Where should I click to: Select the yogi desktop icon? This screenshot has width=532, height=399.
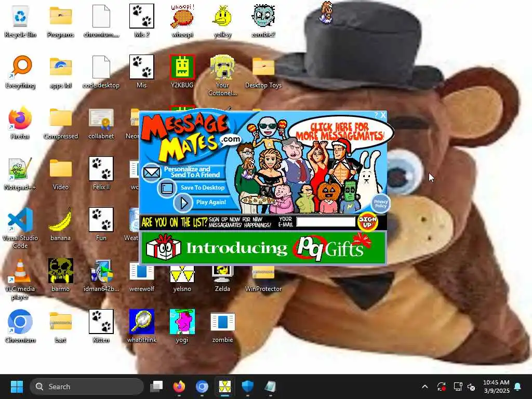click(x=182, y=326)
